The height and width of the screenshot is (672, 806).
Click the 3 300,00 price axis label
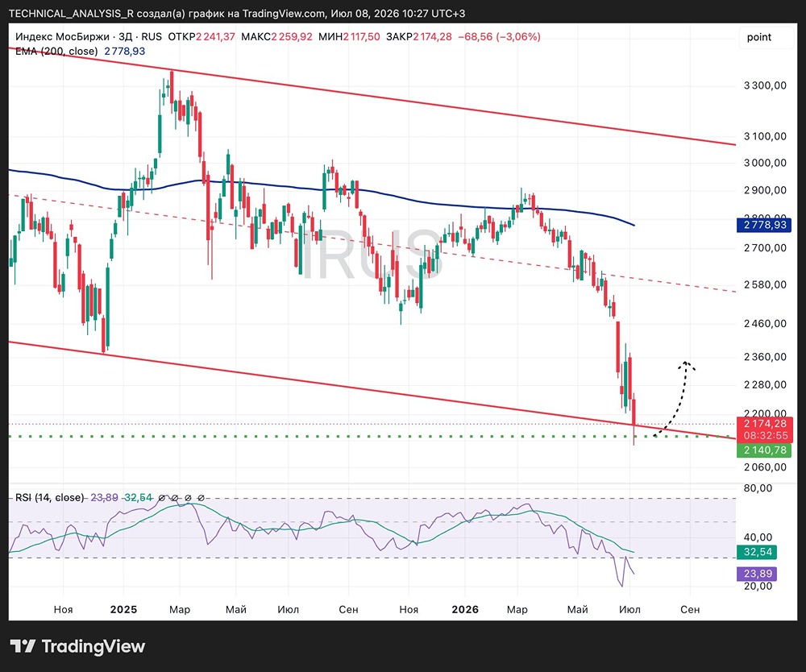point(765,85)
